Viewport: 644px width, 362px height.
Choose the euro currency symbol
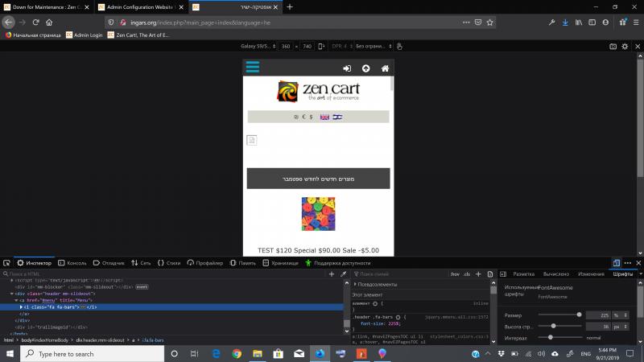[x=304, y=117]
